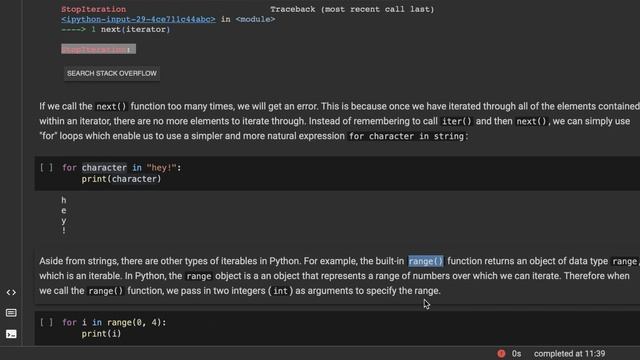Click the 'iter()' inline code text
The image size is (640, 360).
457,122
